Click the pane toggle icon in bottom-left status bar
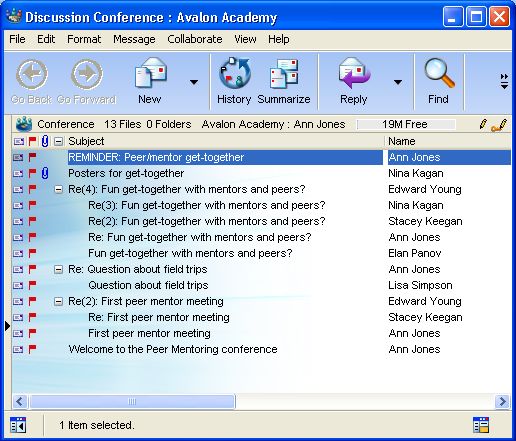Viewport: 516px width, 441px height. (18, 425)
